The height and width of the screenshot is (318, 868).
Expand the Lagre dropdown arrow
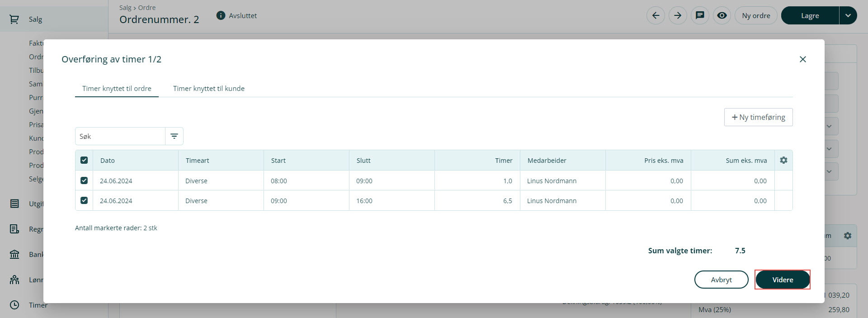pyautogui.click(x=848, y=15)
